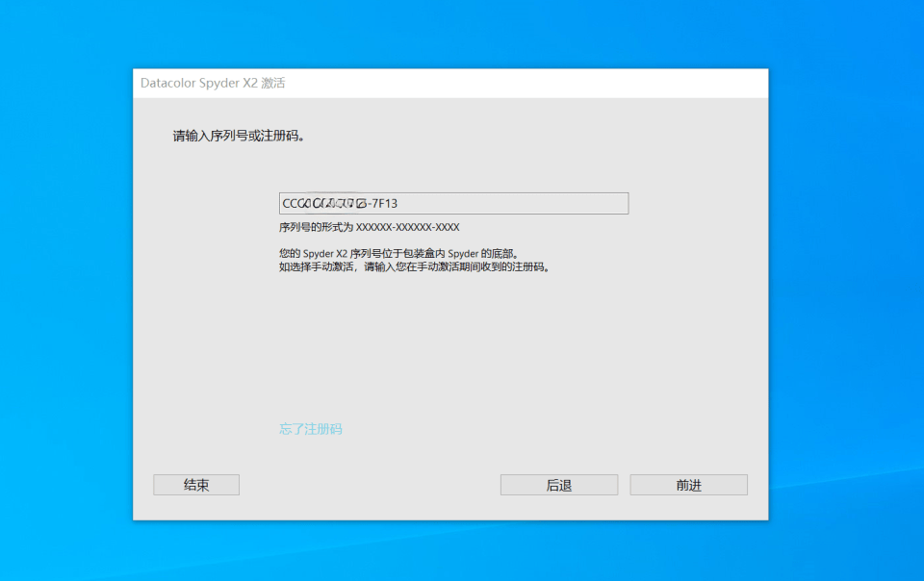Click the serial format hint XXXXXXX-XXXXXX-XXXX
Screen dimensions: 924x581
click(x=368, y=227)
